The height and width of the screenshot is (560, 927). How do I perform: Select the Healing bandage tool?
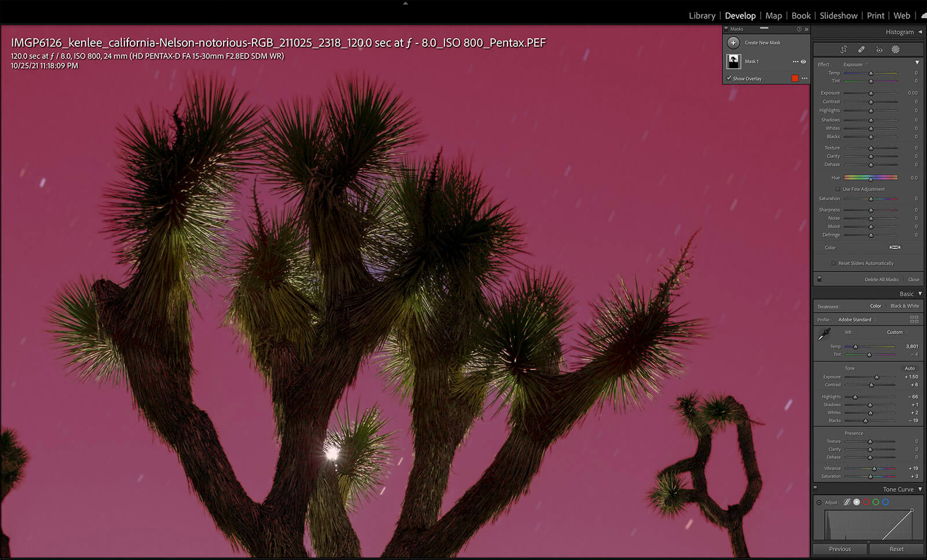tap(861, 50)
